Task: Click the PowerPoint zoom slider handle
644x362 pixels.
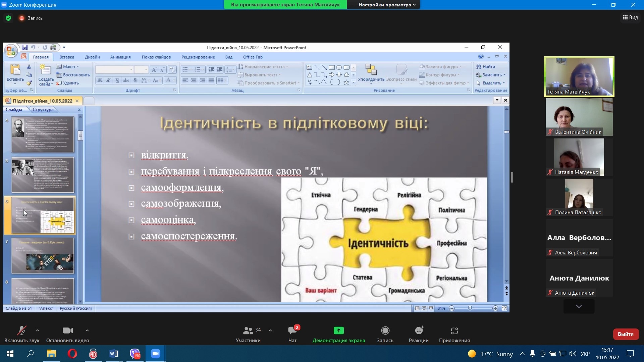Action: 470,308
